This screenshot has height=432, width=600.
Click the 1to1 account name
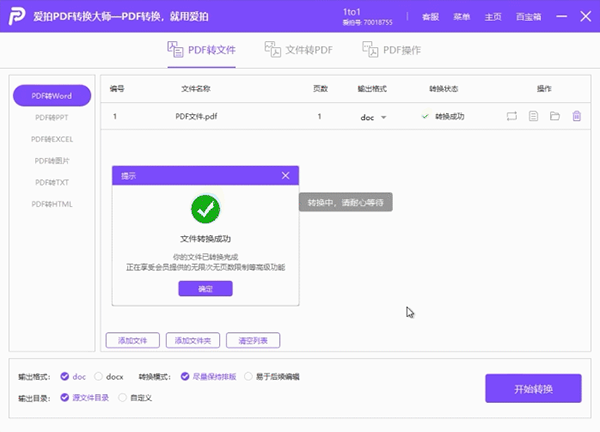point(352,12)
